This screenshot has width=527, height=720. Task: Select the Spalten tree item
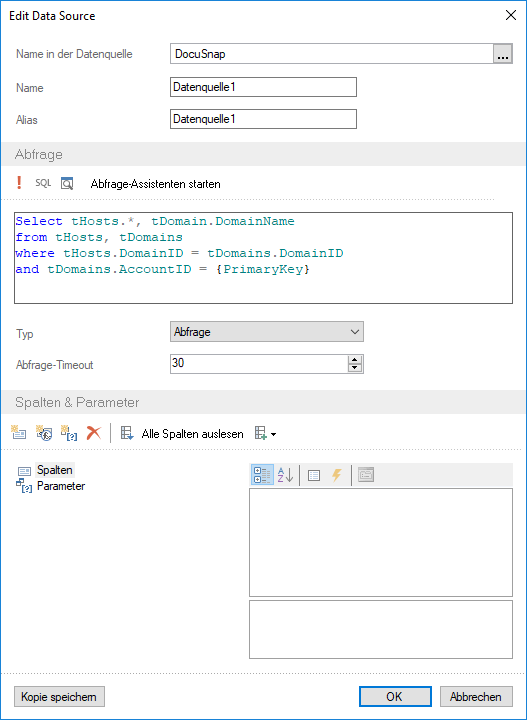[x=55, y=470]
